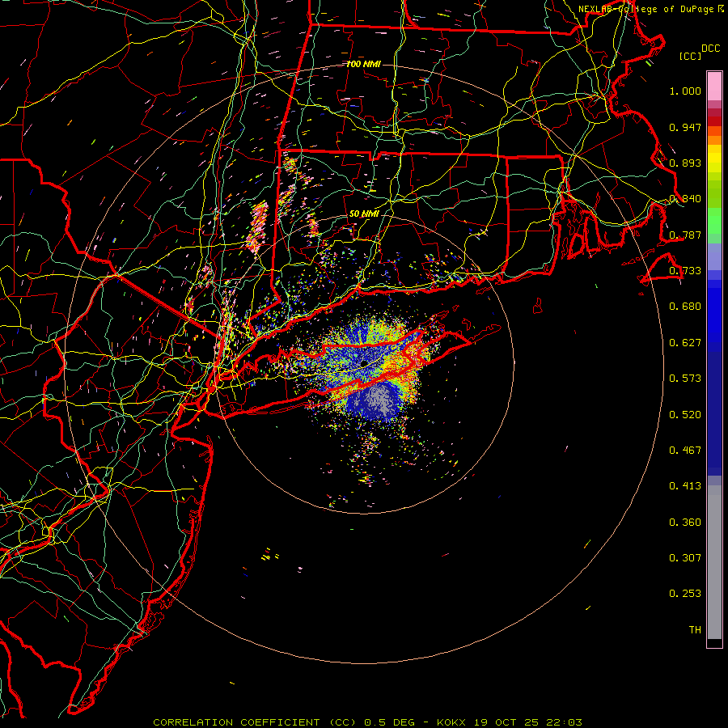Pick the dark red segment of the color bar
This screenshot has height=728, width=728.
pyautogui.click(x=714, y=121)
